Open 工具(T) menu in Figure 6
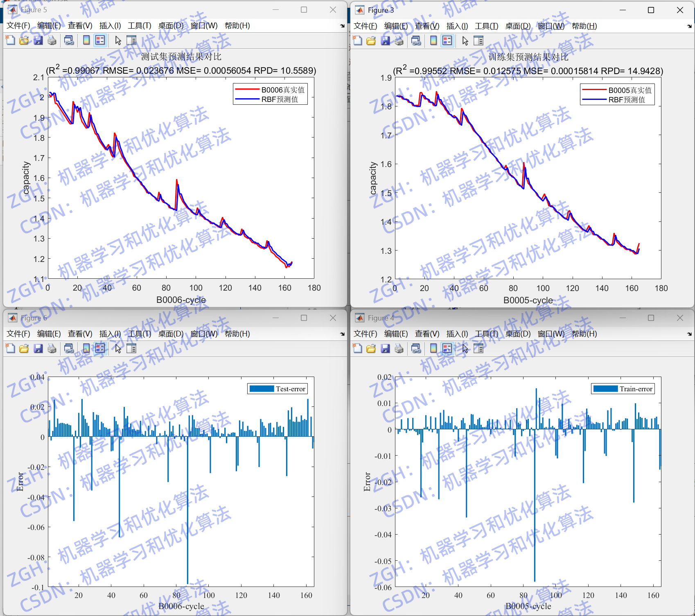 (x=140, y=334)
